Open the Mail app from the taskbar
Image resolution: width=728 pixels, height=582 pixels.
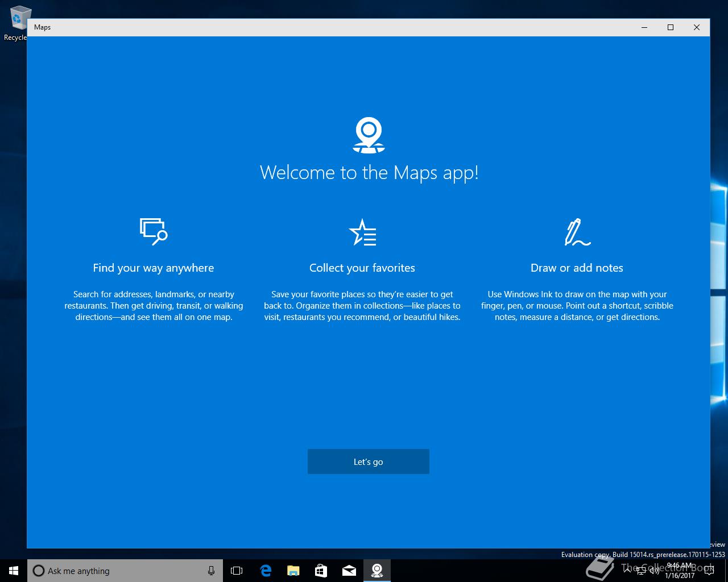(x=349, y=571)
